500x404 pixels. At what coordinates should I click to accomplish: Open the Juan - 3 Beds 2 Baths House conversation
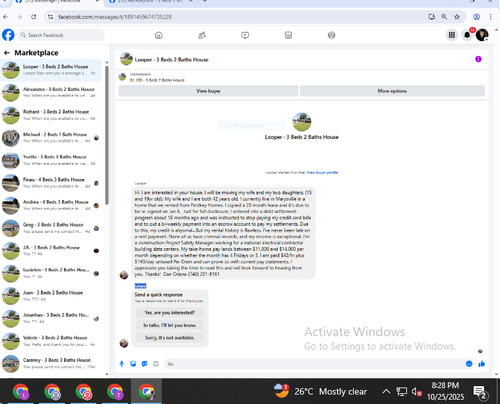51,296
